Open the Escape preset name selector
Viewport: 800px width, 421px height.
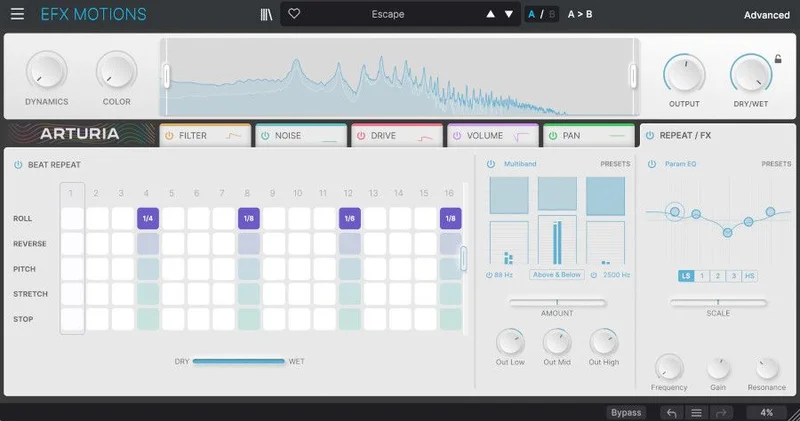click(x=388, y=14)
